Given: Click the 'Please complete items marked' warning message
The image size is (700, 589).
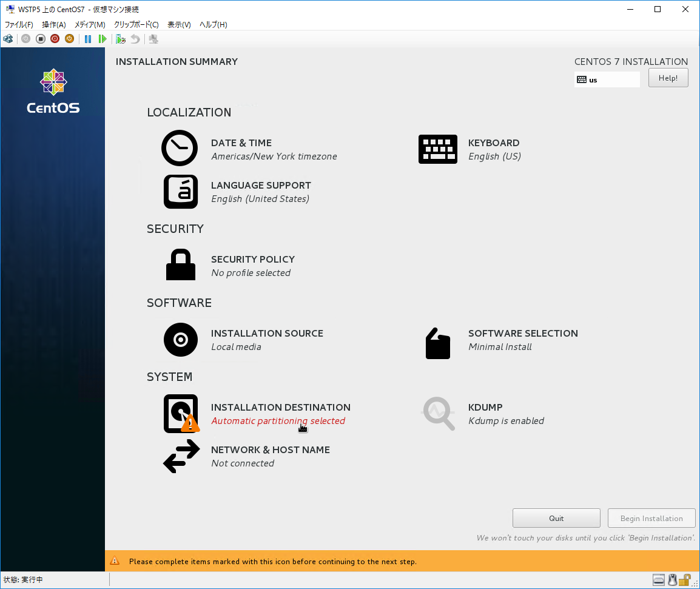Looking at the screenshot, I should 273,561.
